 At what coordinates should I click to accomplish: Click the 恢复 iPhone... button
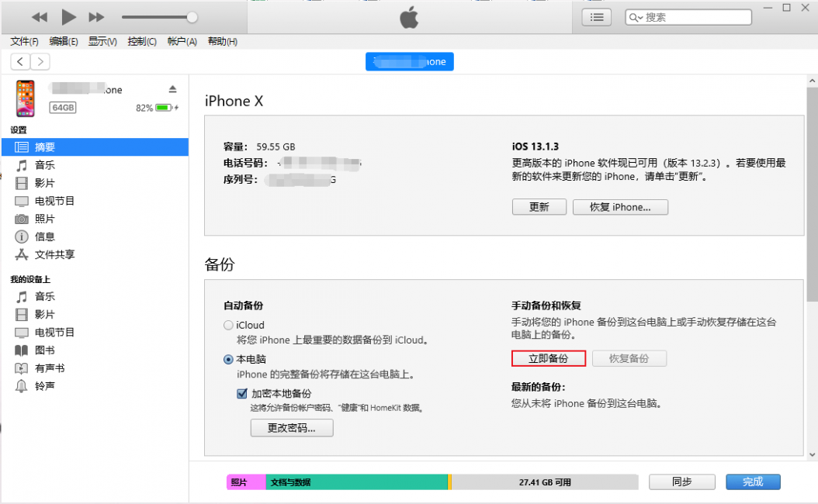coord(620,207)
